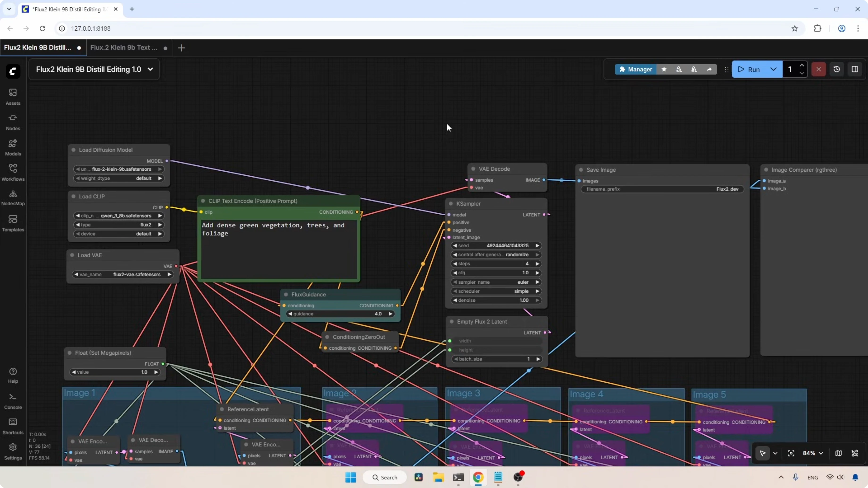Open the Workflows sidebar panel

click(x=13, y=172)
